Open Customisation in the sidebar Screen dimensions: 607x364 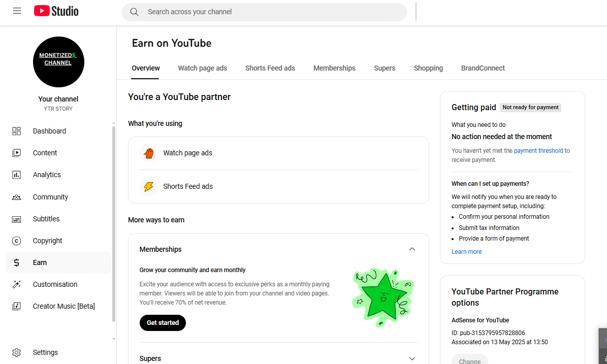click(x=58, y=284)
